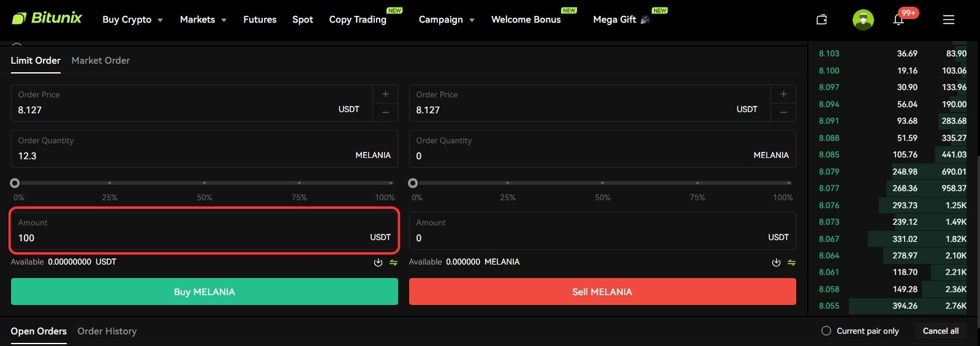The width and height of the screenshot is (980, 346).
Task: Click the transfer icon beside available MELANIA
Action: coord(791,262)
